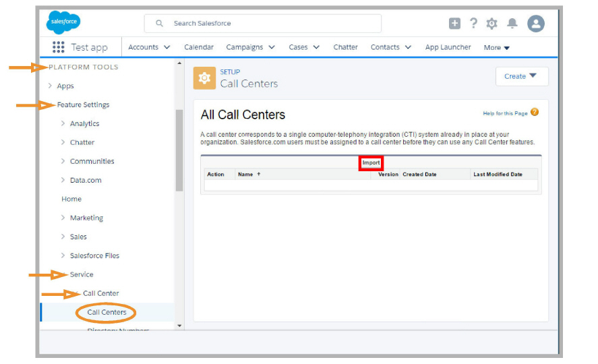Viewport: 598px width, 364px height.
Task: Expand the Chatter tree node in sidebar
Action: tap(63, 142)
